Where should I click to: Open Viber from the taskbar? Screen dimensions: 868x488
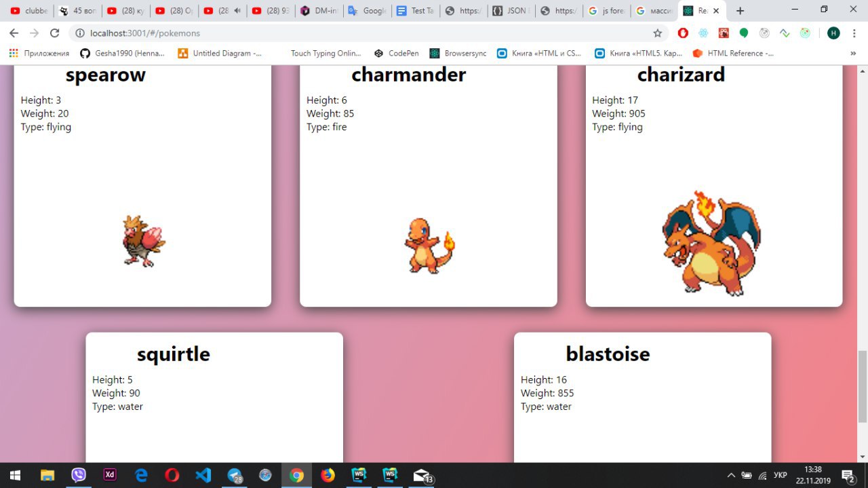(x=79, y=475)
